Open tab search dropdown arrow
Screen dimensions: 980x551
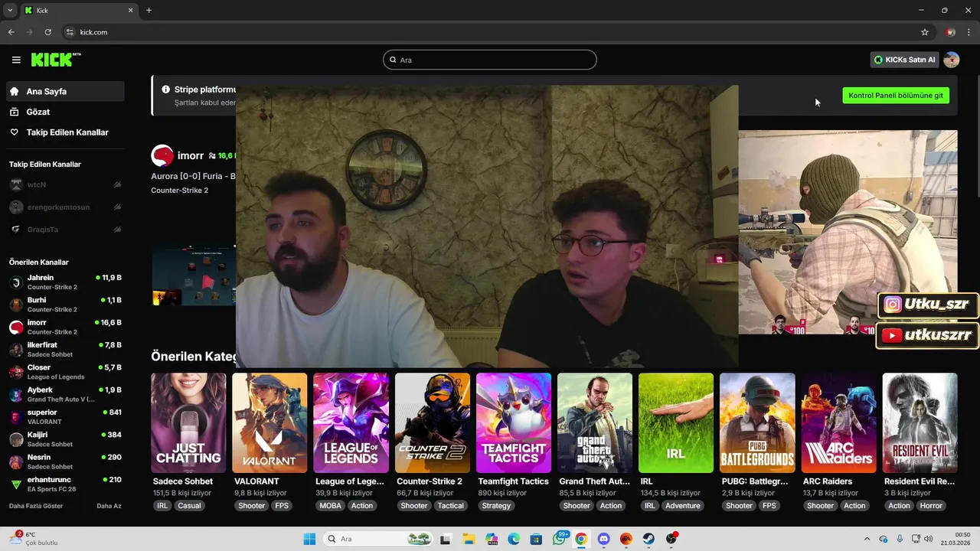(x=10, y=10)
